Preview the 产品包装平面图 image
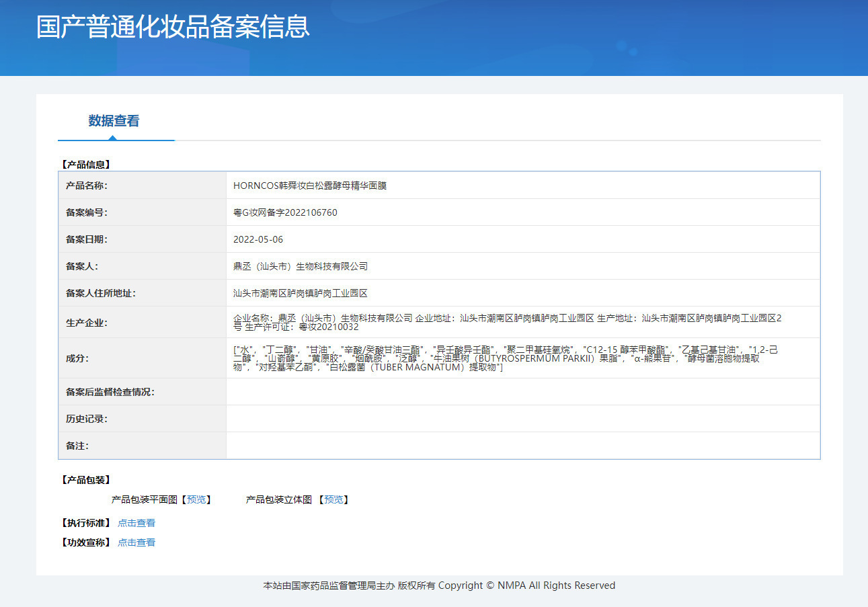The width and height of the screenshot is (868, 607). click(x=197, y=499)
